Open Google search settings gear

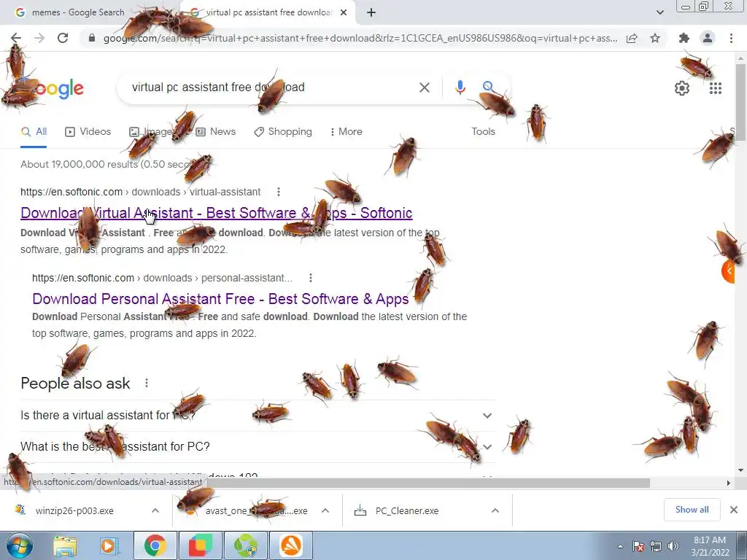click(682, 88)
